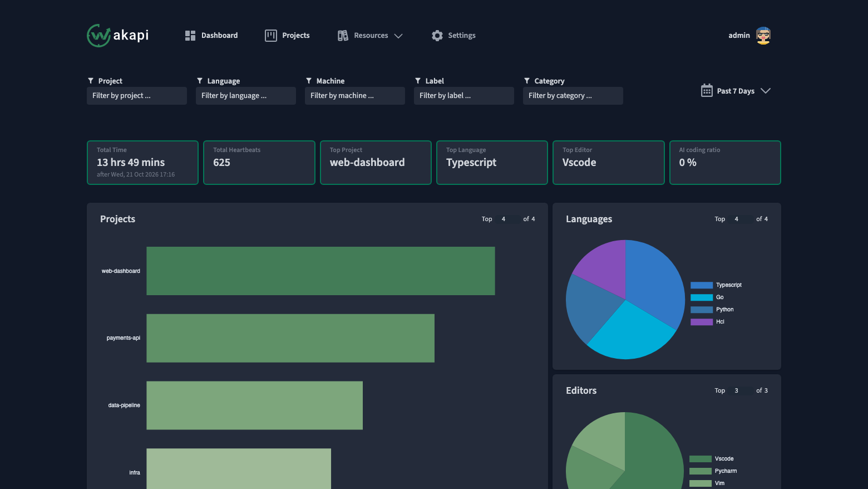The height and width of the screenshot is (489, 868).
Task: Expand the Resources menu chevron
Action: pyautogui.click(x=398, y=36)
